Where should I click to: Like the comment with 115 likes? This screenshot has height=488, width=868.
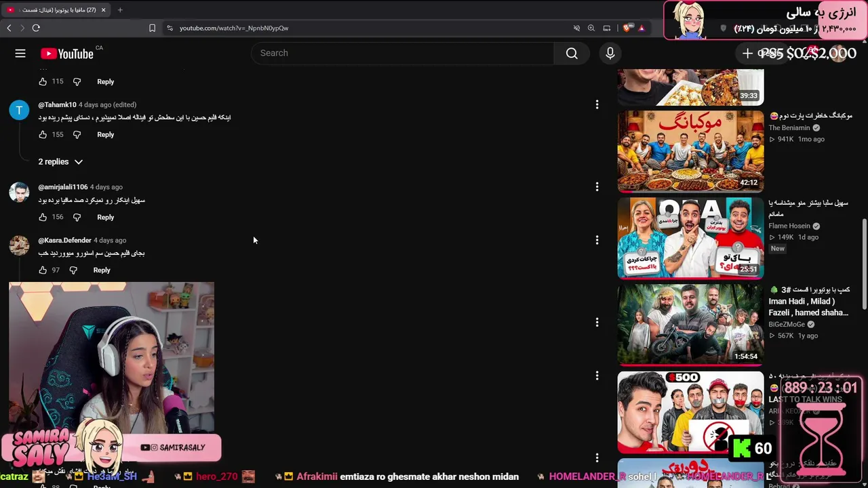(43, 81)
